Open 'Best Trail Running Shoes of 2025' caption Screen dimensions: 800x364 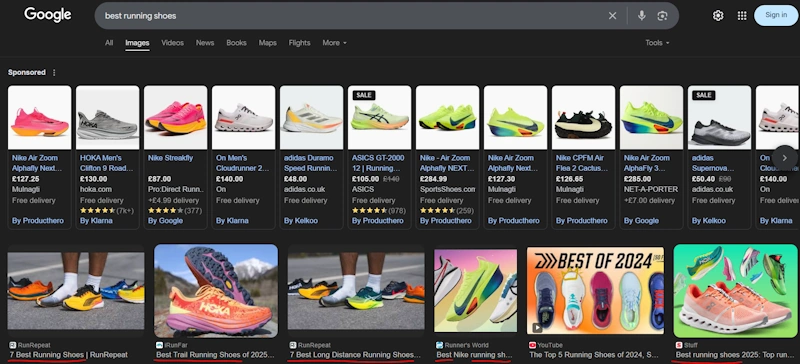click(215, 354)
